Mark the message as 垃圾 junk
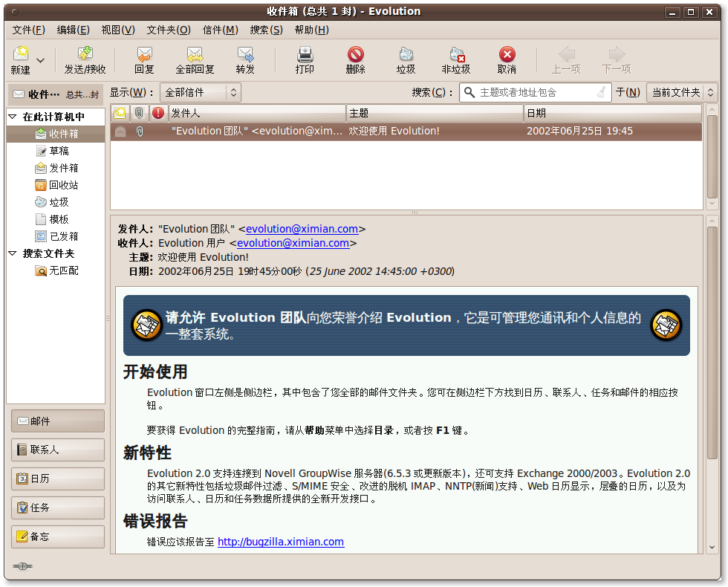This screenshot has width=728, height=587. pyautogui.click(x=406, y=53)
